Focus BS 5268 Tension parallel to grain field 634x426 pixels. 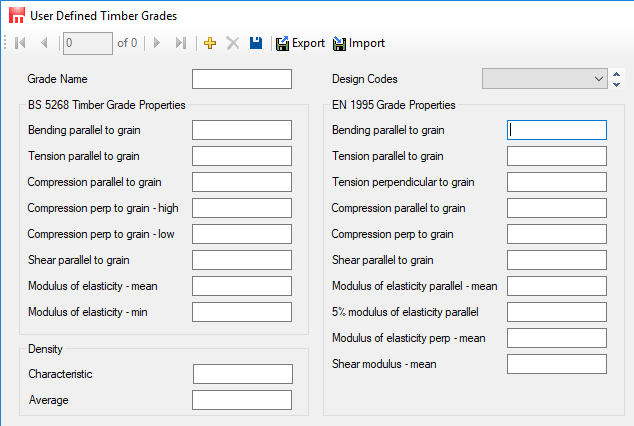tap(242, 156)
